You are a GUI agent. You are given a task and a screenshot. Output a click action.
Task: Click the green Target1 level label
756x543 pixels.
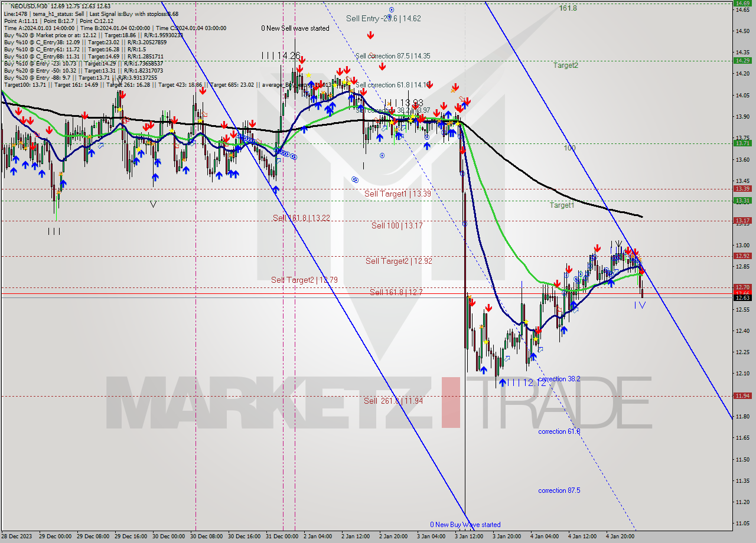[x=562, y=205]
